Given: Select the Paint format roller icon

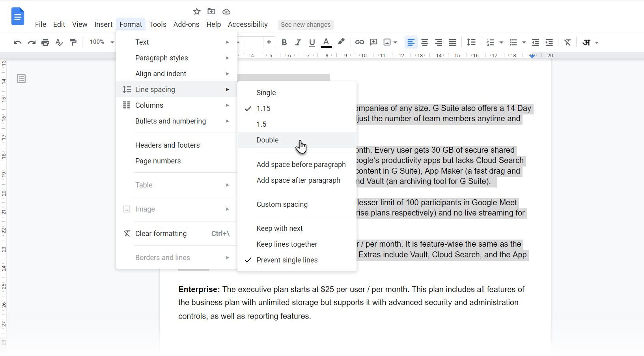Looking at the screenshot, I should pos(73,42).
